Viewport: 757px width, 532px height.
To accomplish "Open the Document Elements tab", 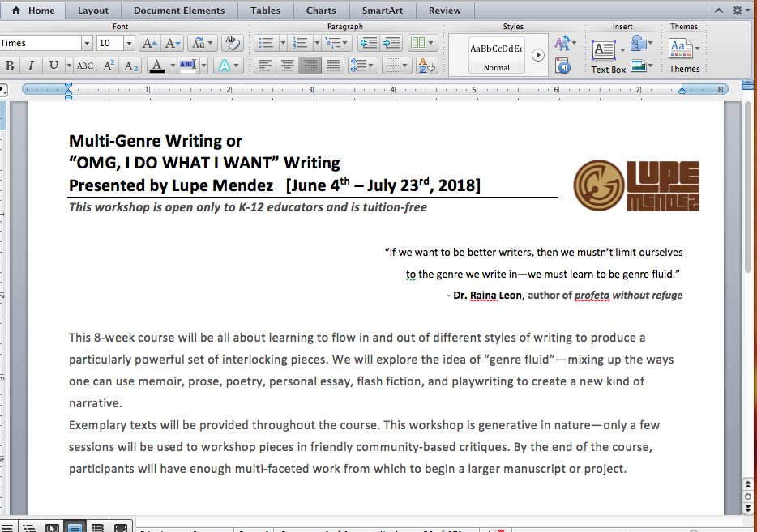I will pyautogui.click(x=179, y=11).
